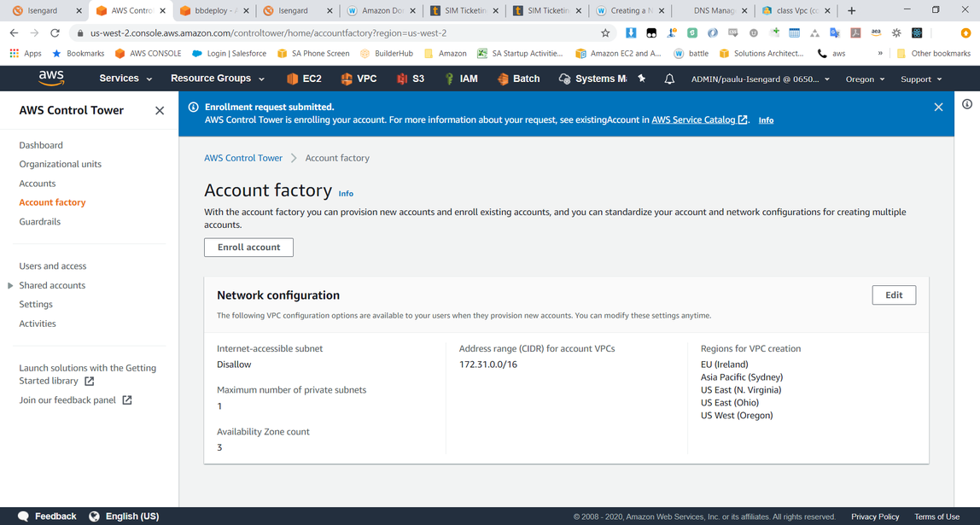Screen dimensions: 980x525
Task: Click the browser address bar URL
Action: point(268,33)
